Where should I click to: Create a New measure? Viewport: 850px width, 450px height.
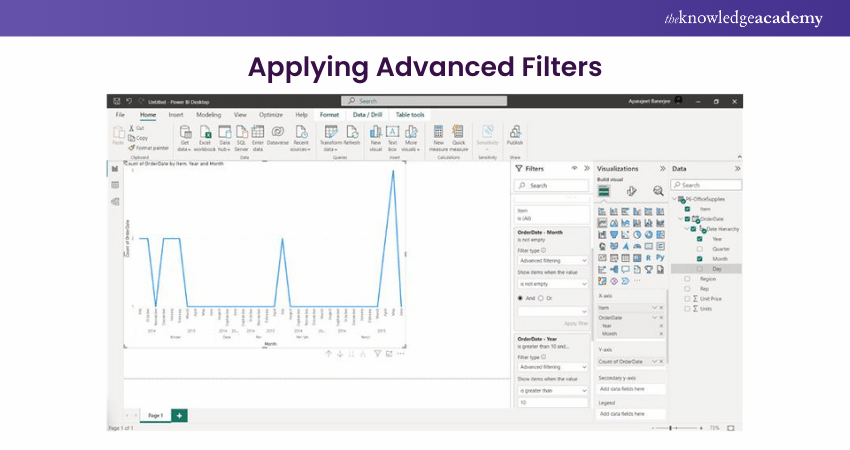(438, 133)
